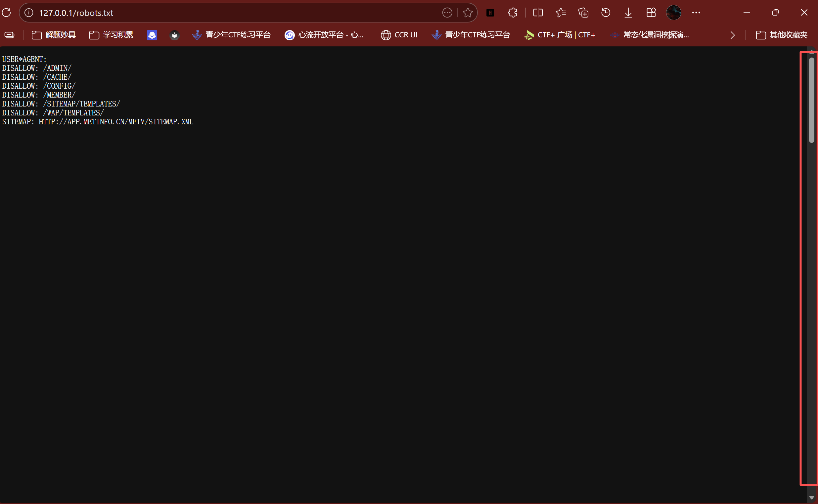Click the user profile avatar
Viewport: 818px width, 504px height.
tap(673, 13)
